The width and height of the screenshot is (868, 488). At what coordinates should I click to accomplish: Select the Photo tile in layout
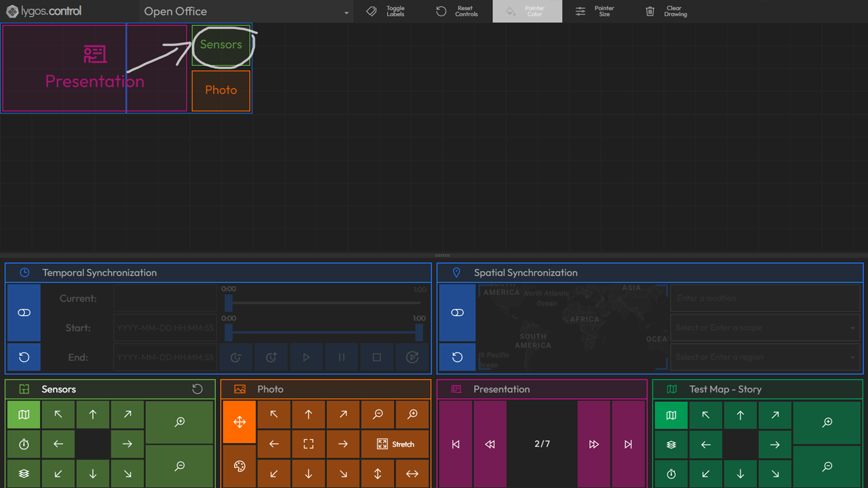tap(221, 91)
